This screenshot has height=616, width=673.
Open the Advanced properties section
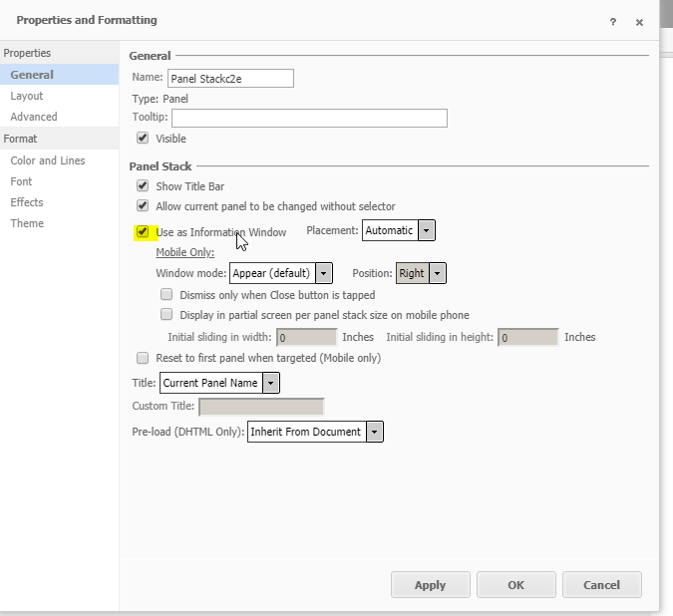click(x=34, y=117)
